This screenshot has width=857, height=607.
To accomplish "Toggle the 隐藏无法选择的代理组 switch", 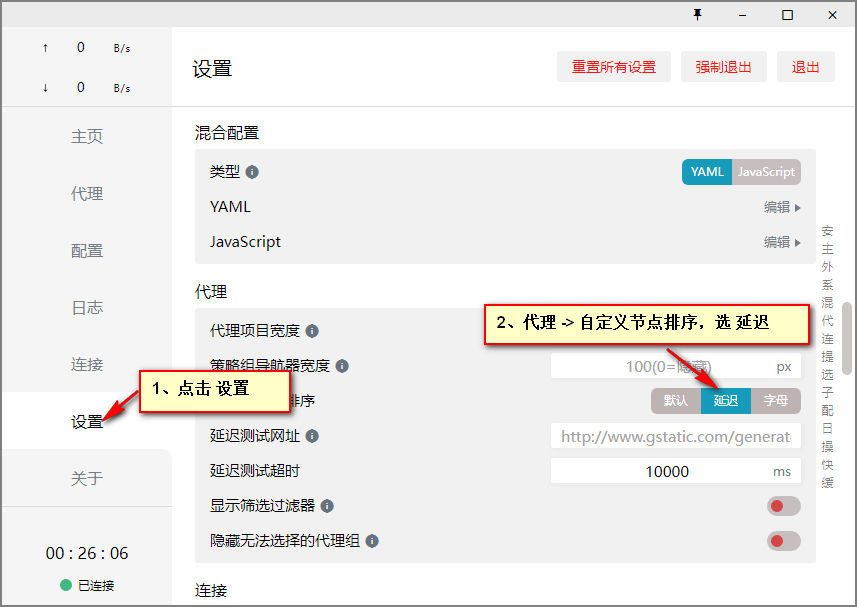I will [783, 541].
